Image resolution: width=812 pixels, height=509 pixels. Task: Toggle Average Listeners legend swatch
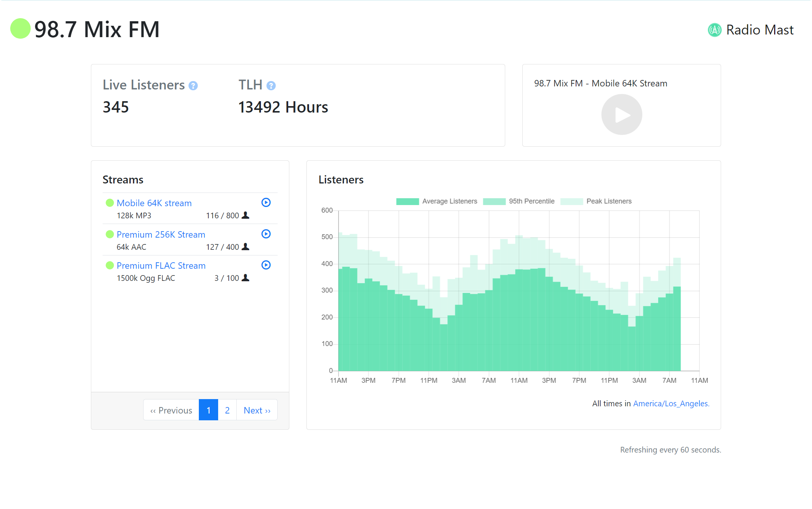(408, 201)
